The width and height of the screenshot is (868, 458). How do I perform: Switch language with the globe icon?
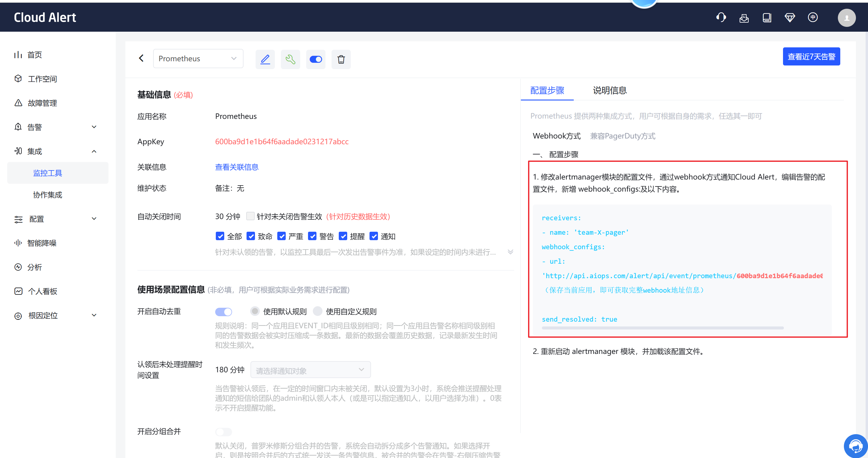(x=813, y=17)
